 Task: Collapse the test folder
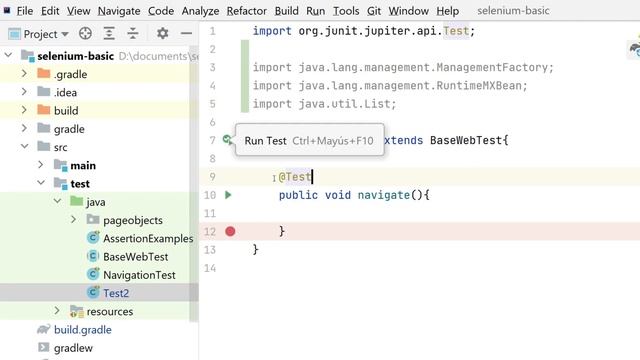click(x=41, y=183)
